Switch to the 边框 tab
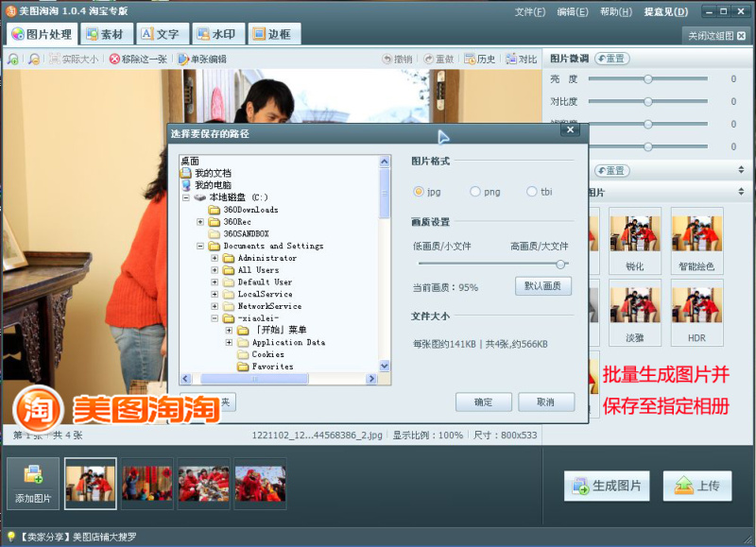This screenshot has width=756, height=547. [274, 34]
